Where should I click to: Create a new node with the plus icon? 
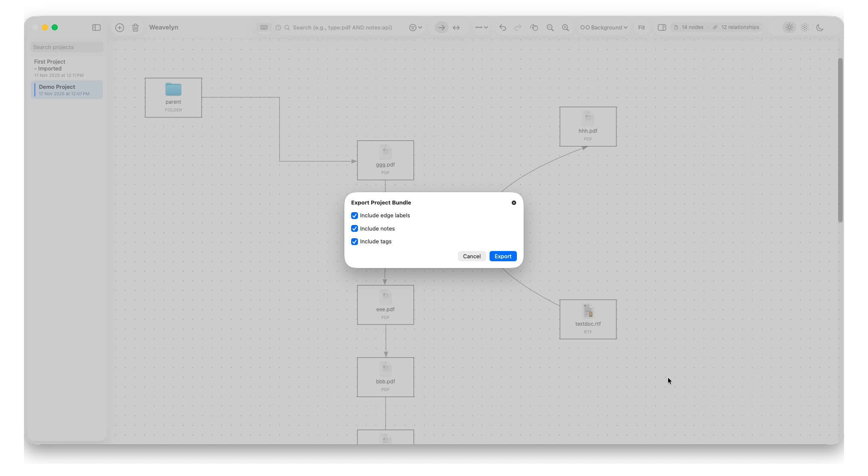120,27
